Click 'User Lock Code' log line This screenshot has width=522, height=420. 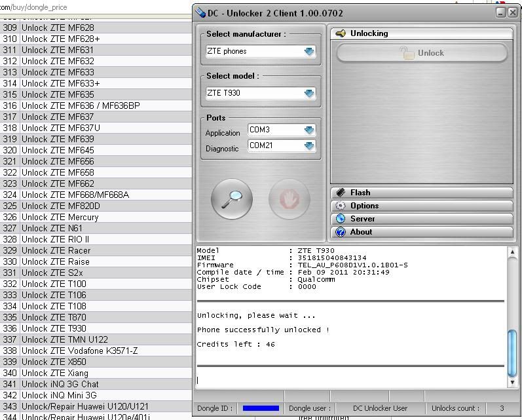[x=256, y=287]
